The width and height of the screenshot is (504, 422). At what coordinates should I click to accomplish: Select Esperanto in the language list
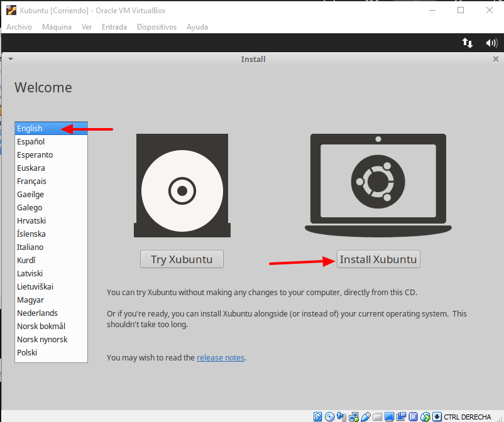click(51, 155)
